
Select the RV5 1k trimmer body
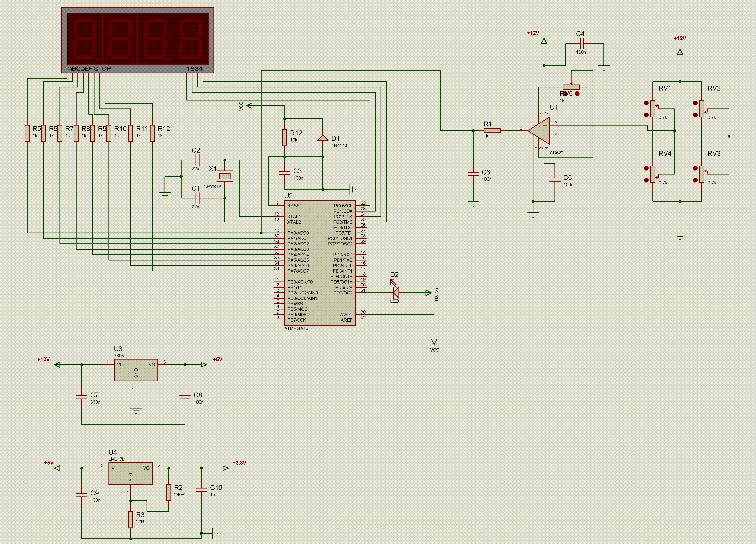(571, 87)
